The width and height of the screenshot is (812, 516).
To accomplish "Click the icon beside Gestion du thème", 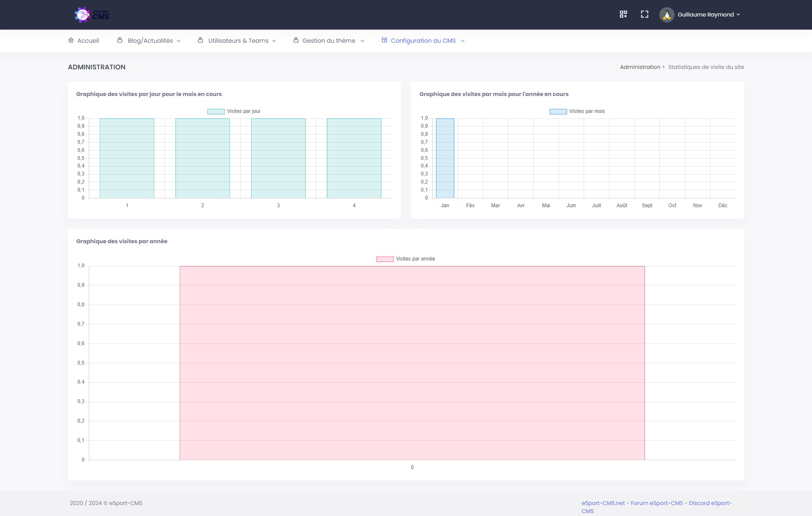I will 296,40.
